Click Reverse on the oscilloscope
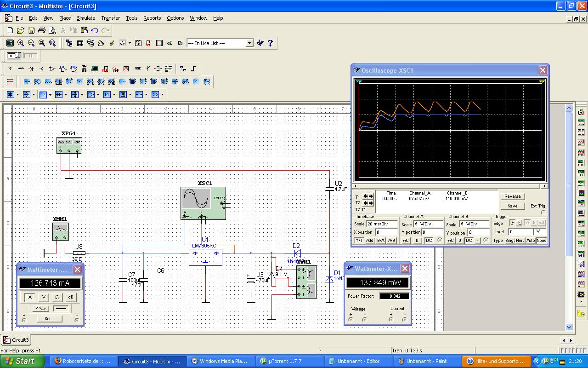Viewport: 588px width, 368px height. (512, 196)
